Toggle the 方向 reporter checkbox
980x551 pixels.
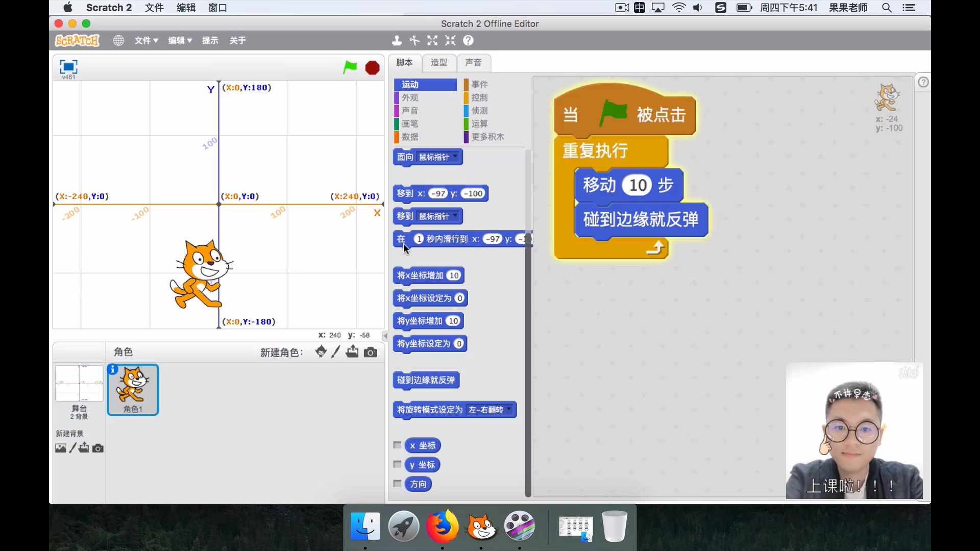tap(397, 484)
